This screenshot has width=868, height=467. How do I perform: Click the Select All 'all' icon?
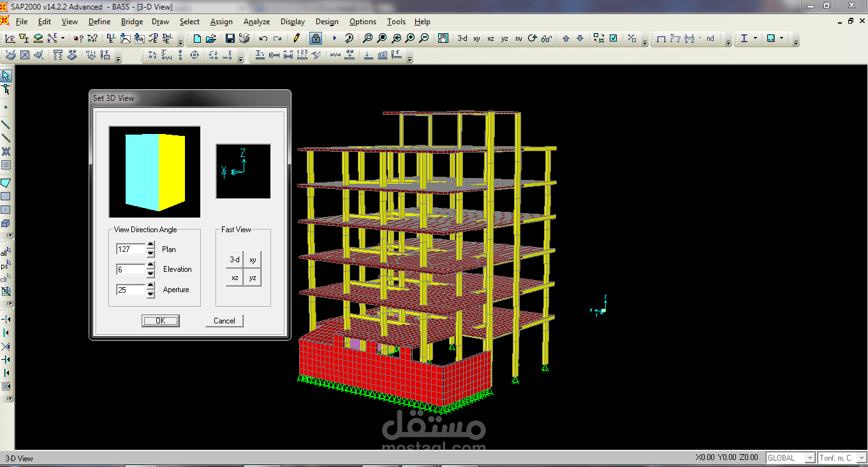point(6,251)
